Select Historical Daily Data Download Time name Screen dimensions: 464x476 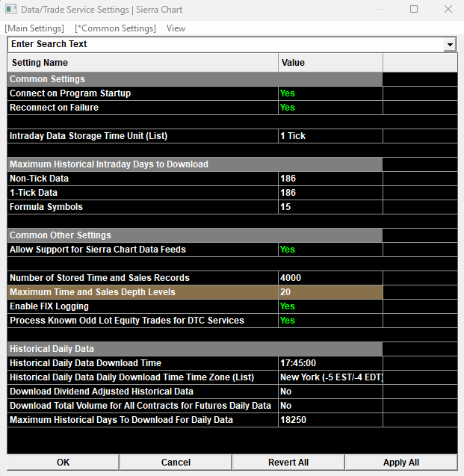click(143, 363)
